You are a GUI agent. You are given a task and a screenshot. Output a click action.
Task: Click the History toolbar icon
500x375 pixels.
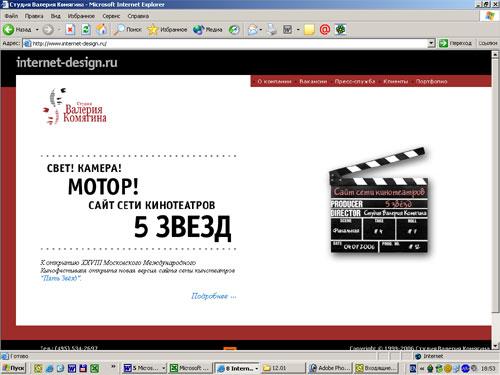click(234, 30)
